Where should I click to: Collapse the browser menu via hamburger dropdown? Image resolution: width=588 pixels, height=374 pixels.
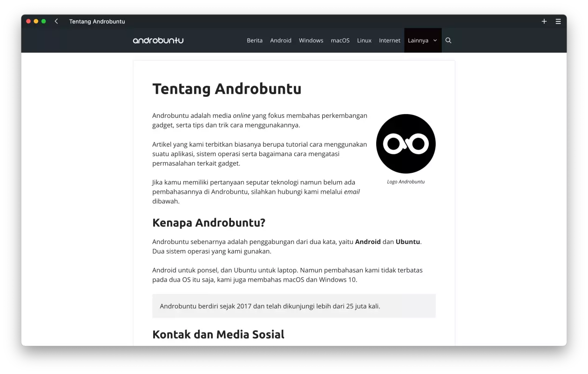558,21
